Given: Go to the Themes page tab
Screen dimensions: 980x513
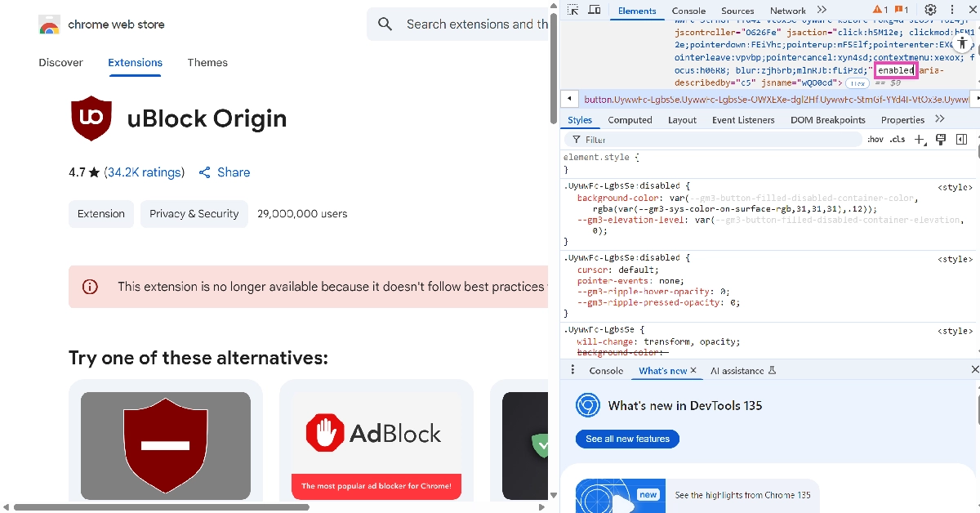Looking at the screenshot, I should 207,63.
